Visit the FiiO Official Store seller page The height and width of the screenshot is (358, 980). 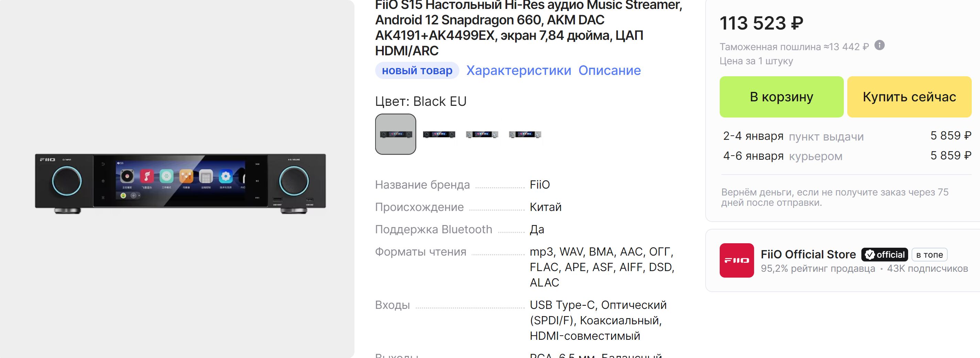tap(808, 254)
